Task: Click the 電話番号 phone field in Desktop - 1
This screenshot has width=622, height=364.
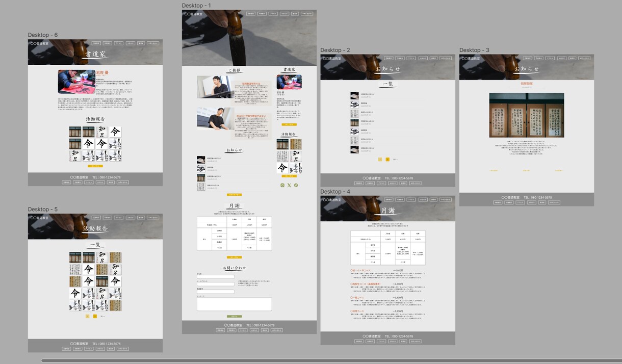Action: (216, 292)
